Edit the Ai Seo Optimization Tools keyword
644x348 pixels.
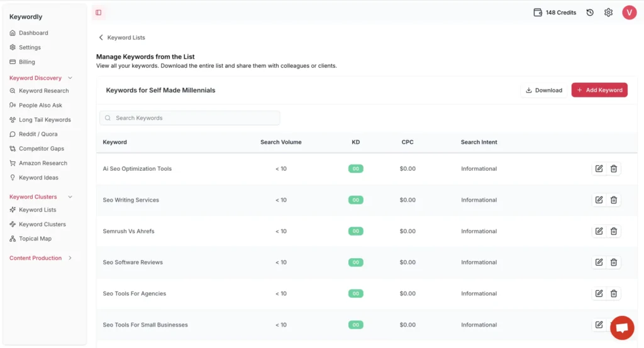pyautogui.click(x=599, y=169)
